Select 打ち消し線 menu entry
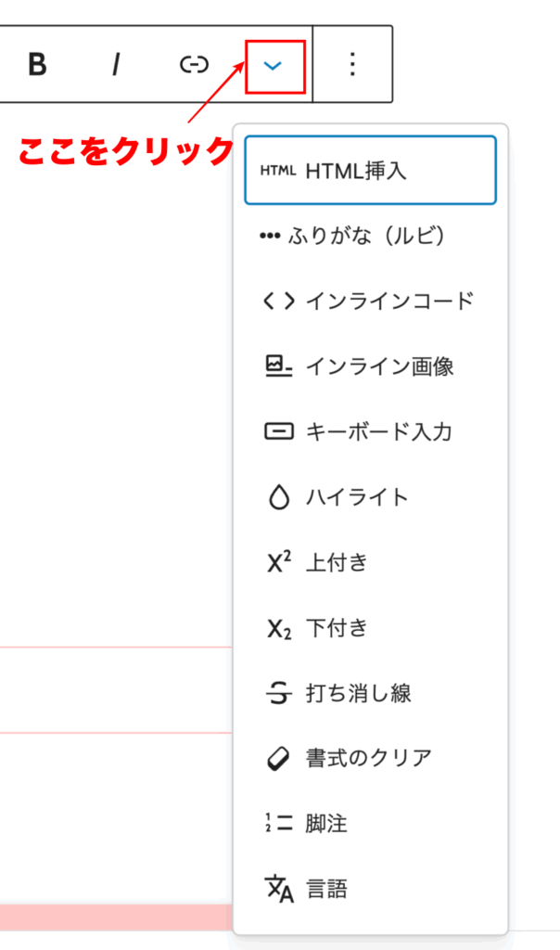The height and width of the screenshot is (950, 560). [x=358, y=693]
